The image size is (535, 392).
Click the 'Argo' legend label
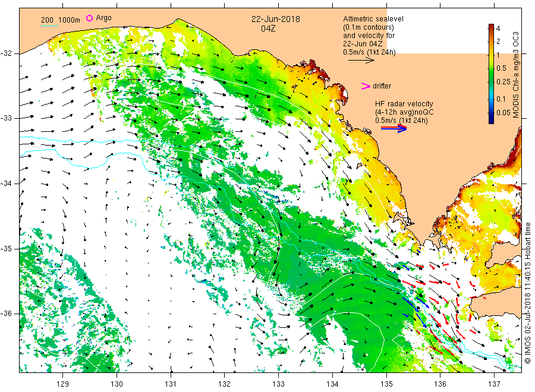103,18
